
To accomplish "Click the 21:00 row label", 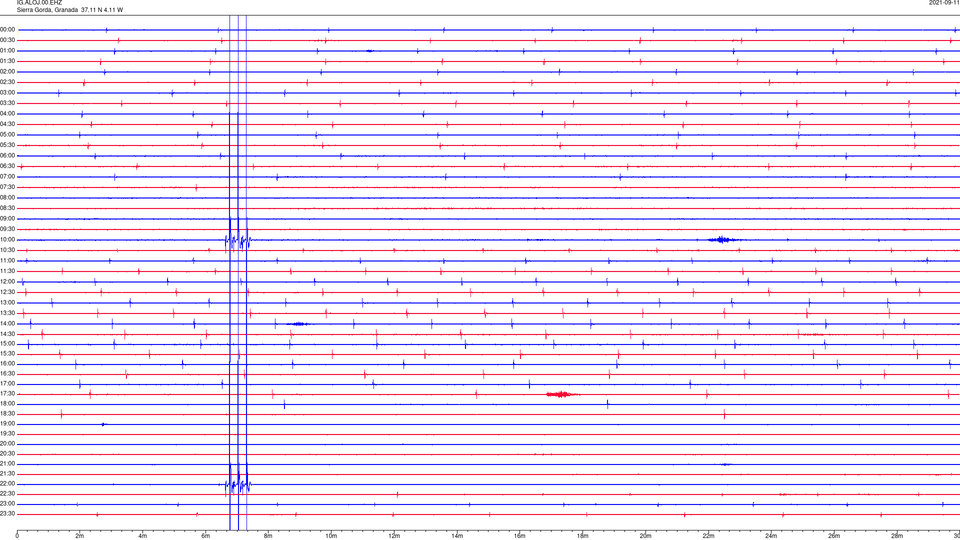I will click(x=7, y=463).
